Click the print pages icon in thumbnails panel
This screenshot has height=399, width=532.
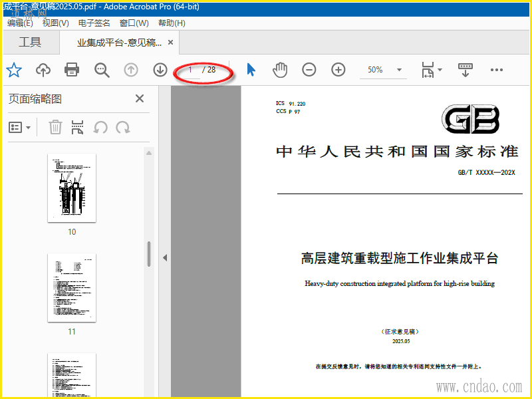coord(77,128)
